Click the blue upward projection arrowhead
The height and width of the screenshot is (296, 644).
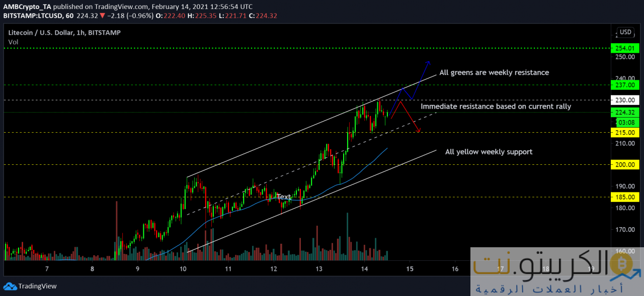coord(428,62)
